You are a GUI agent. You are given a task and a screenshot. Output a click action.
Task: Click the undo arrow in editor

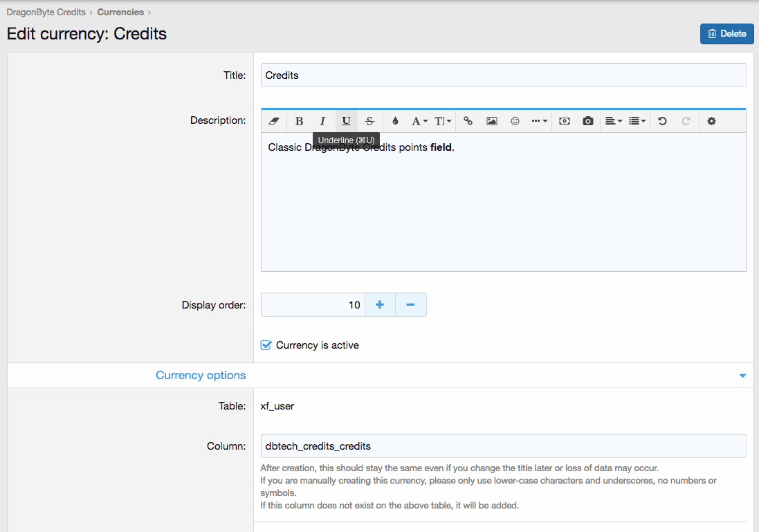click(662, 121)
